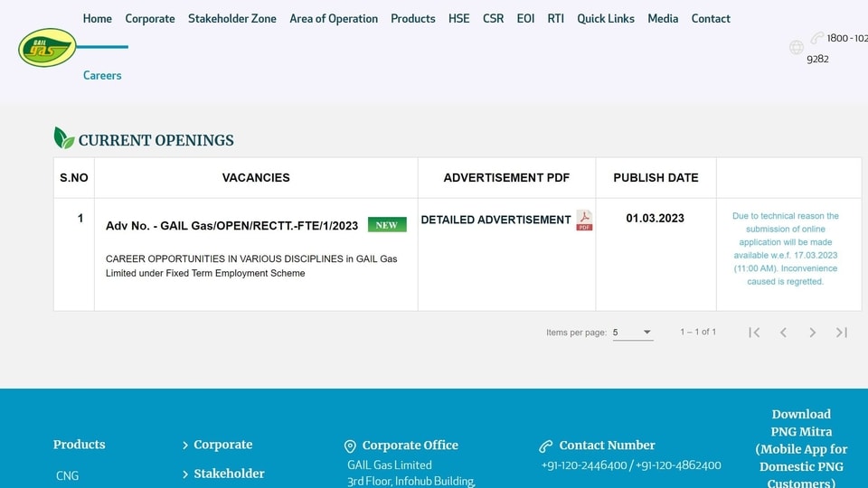Click the footer Corporate link text
Viewport: 868px width, 488px height.
223,445
